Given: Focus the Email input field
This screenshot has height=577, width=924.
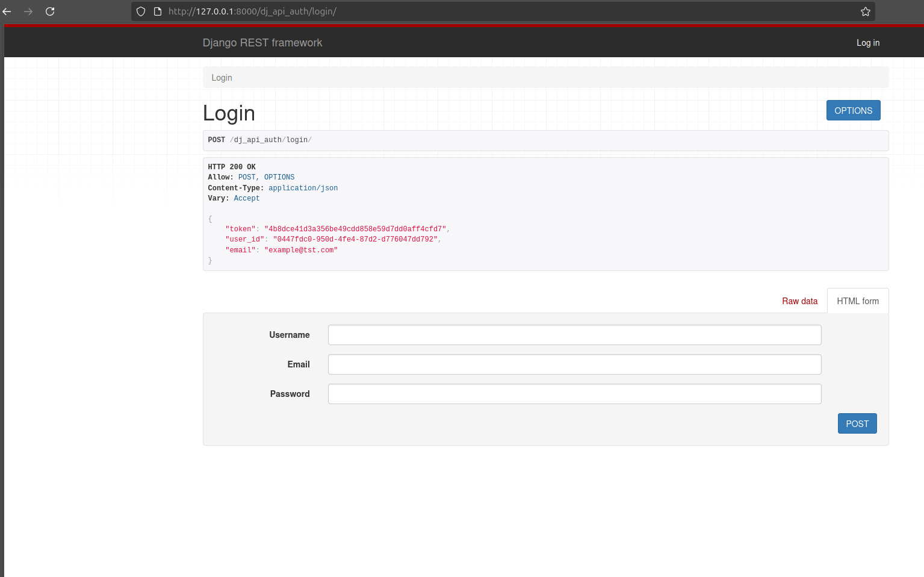Looking at the screenshot, I should (x=574, y=364).
